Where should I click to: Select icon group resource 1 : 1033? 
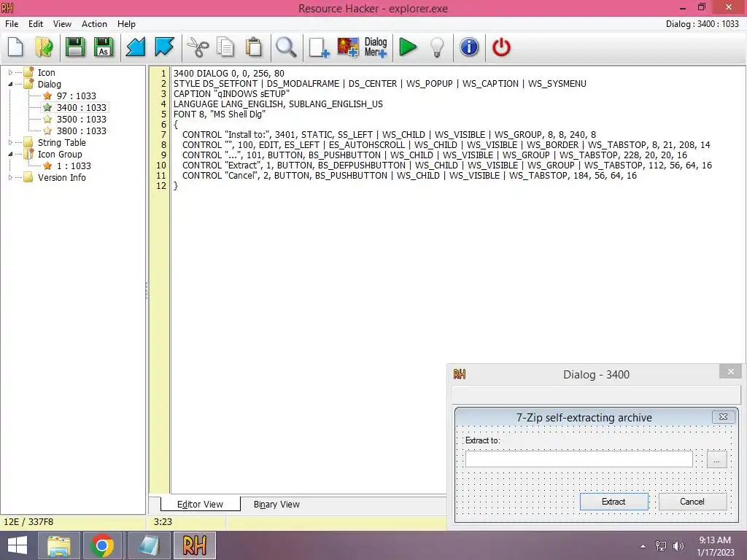point(74,166)
